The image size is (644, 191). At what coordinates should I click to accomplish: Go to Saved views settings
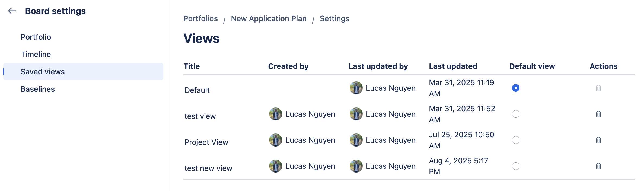click(x=43, y=72)
